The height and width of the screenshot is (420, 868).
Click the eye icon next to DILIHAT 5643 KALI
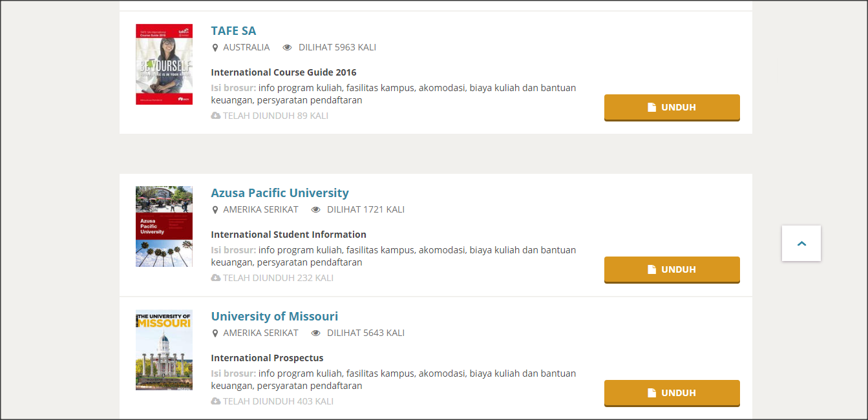click(316, 333)
